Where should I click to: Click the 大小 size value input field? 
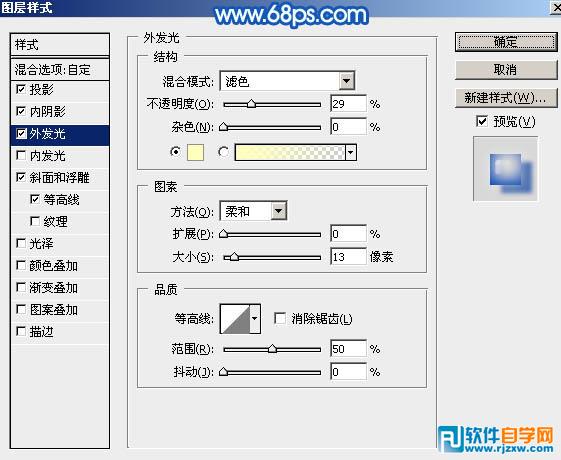point(348,256)
